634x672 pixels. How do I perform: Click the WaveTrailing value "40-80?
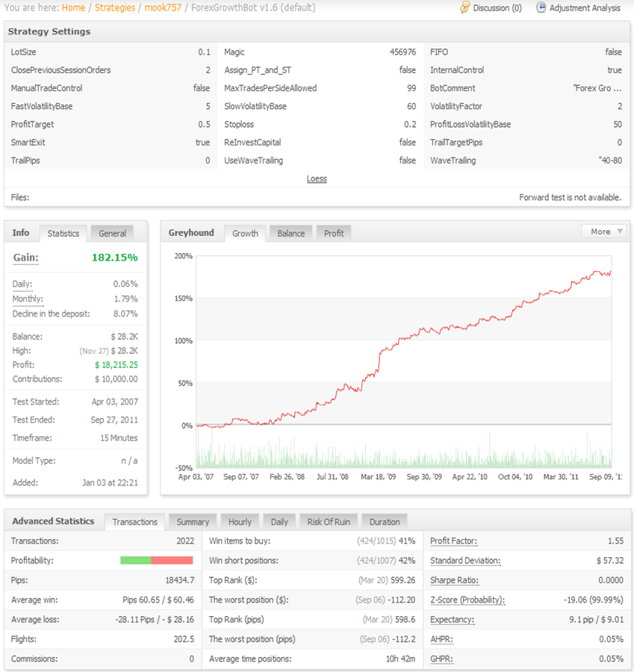610,161
